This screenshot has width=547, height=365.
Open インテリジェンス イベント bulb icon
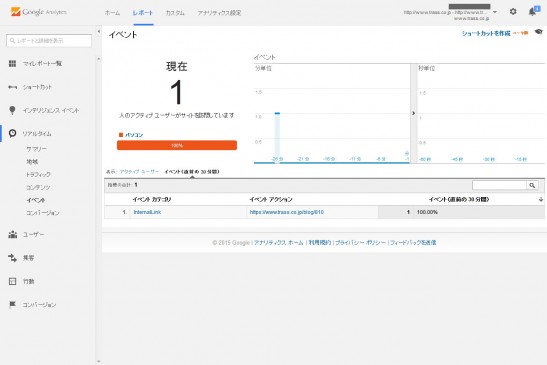(x=12, y=110)
